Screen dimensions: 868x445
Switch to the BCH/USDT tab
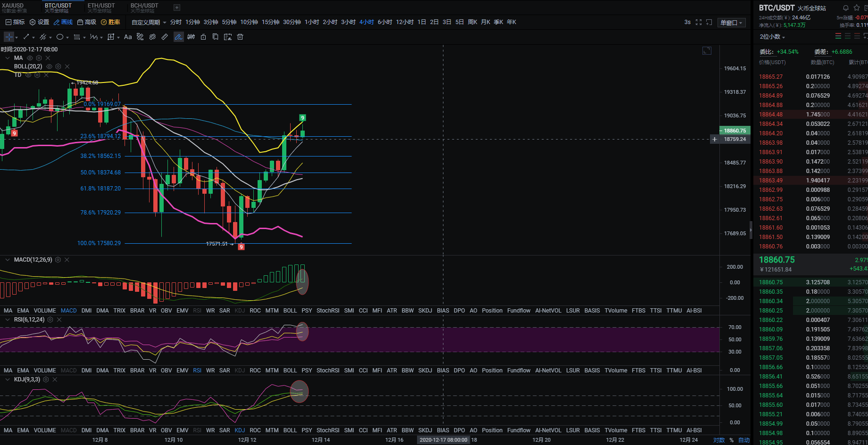pos(144,8)
